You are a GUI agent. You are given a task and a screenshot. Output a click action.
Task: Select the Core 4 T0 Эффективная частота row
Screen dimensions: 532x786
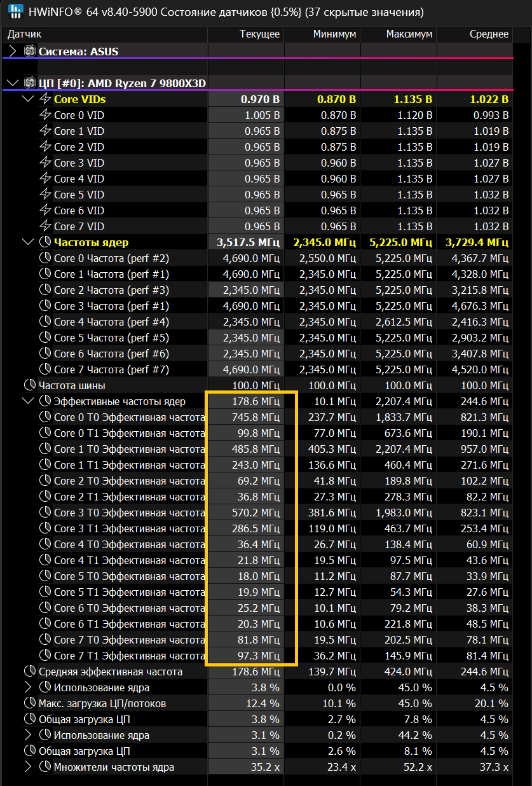coord(258,544)
